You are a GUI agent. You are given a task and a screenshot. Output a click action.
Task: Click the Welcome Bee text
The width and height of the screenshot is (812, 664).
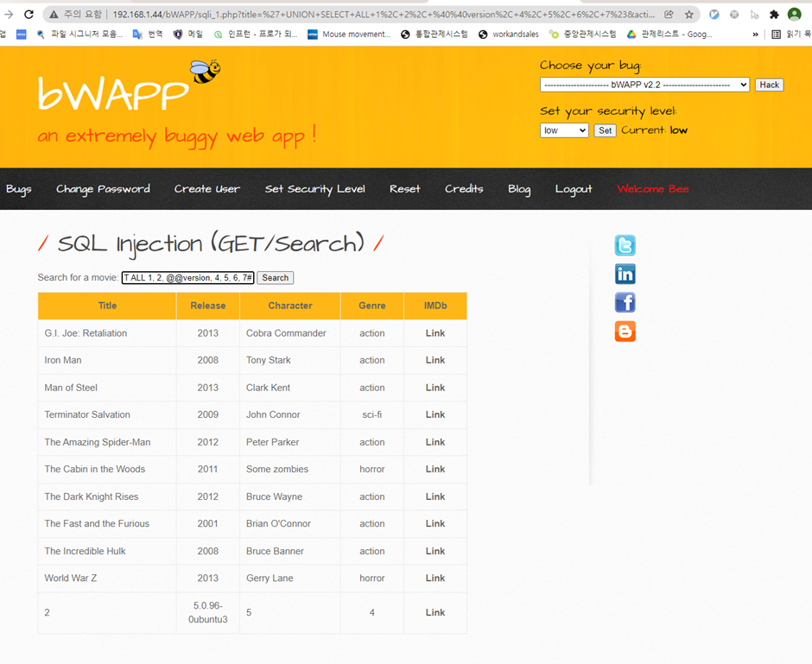[653, 189]
